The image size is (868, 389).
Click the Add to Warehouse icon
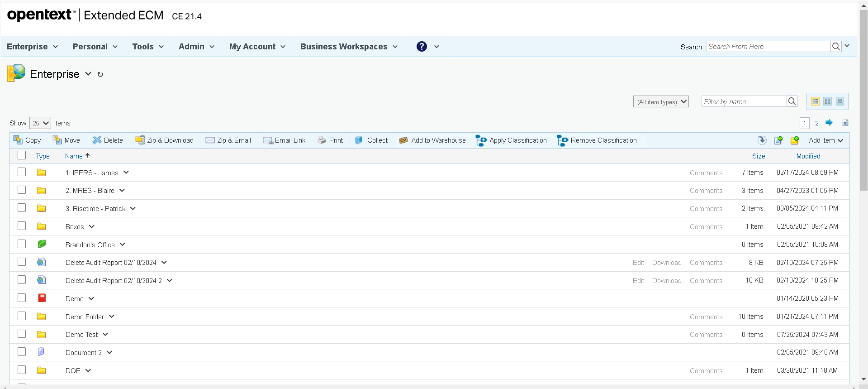coord(403,140)
